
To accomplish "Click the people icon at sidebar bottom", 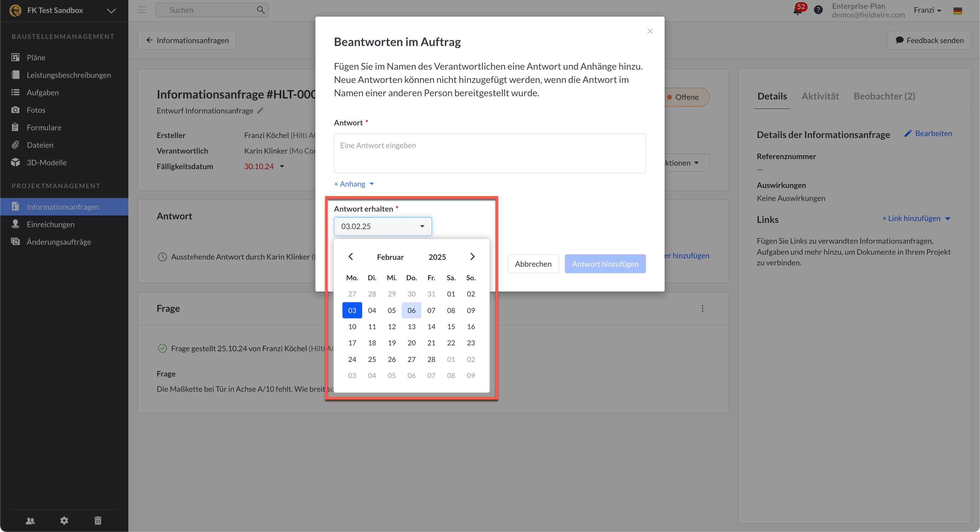I will point(30,521).
